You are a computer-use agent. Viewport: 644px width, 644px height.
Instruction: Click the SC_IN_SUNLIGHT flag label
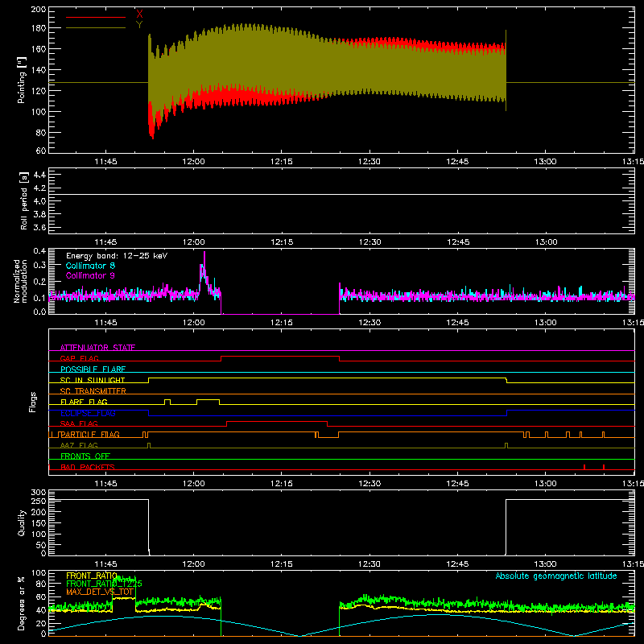(x=93, y=380)
